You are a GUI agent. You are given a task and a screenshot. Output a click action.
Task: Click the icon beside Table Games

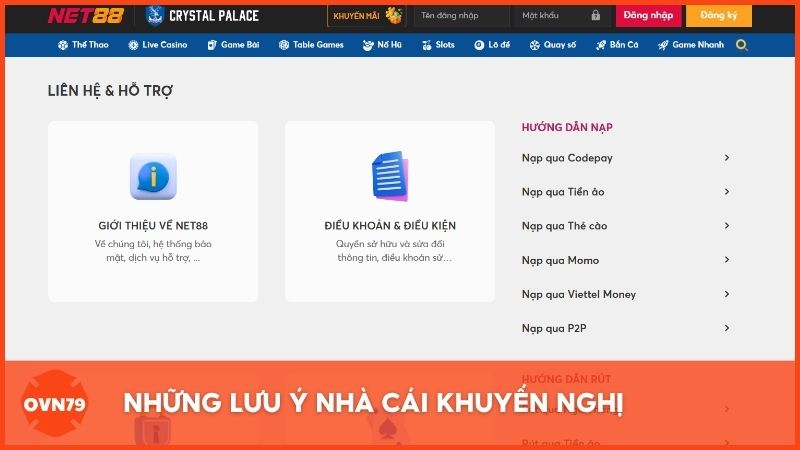tap(284, 45)
